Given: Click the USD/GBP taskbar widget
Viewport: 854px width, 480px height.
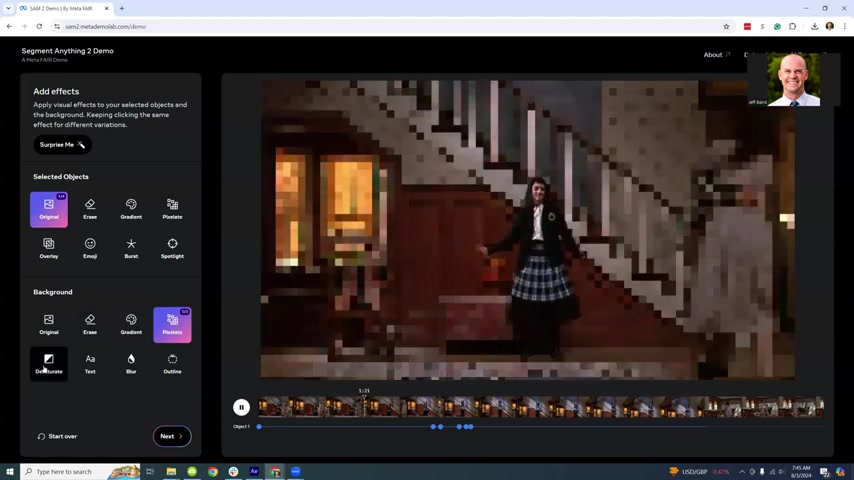Looking at the screenshot, I should point(700,471).
